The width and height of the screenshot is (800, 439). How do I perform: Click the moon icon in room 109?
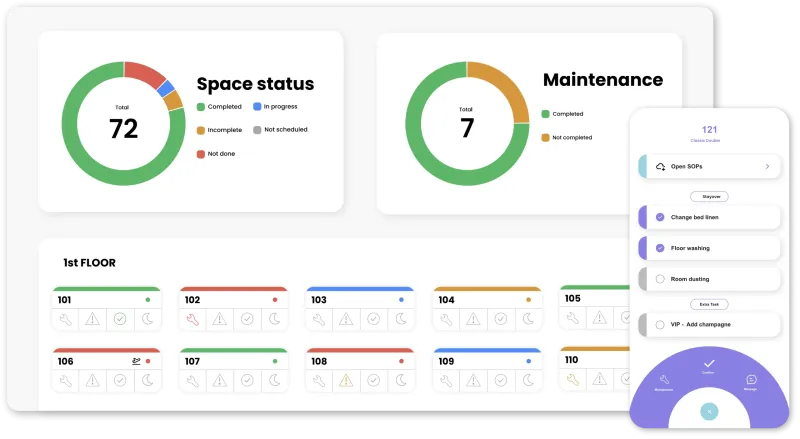coord(528,380)
